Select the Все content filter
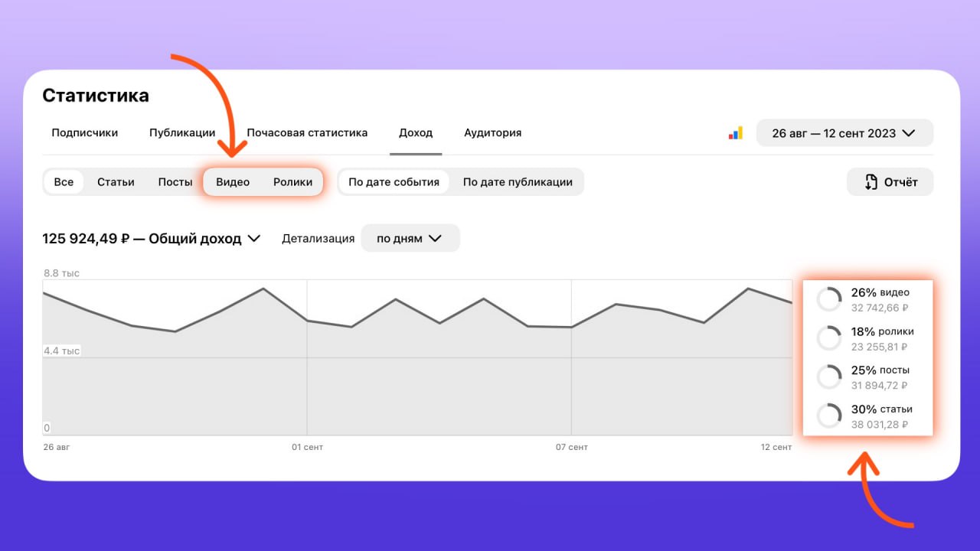The image size is (980, 551). [64, 182]
